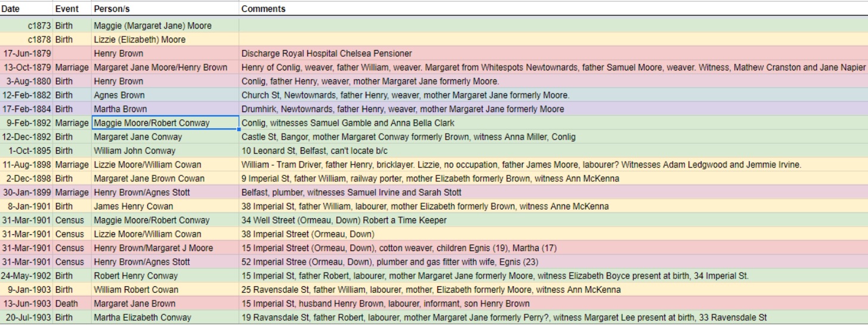
Task: Click Martha Brown person cell
Action: [165, 109]
